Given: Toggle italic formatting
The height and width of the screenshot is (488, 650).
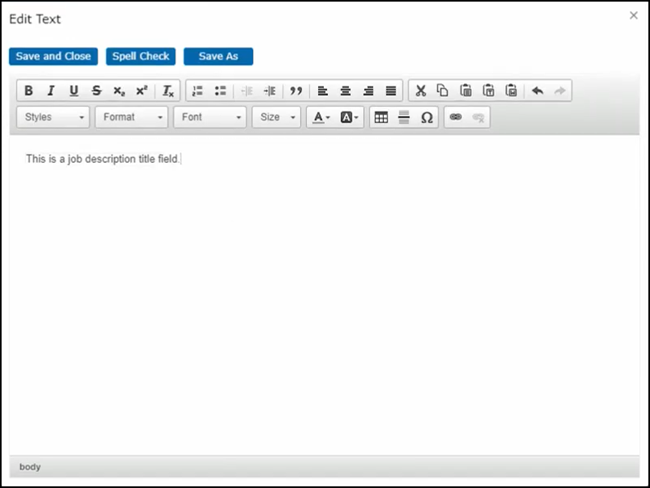Looking at the screenshot, I should tap(51, 91).
